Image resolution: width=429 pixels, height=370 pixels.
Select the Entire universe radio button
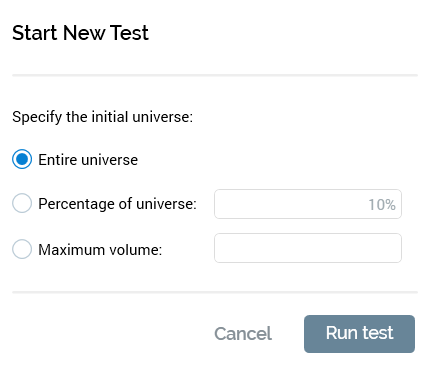22,159
